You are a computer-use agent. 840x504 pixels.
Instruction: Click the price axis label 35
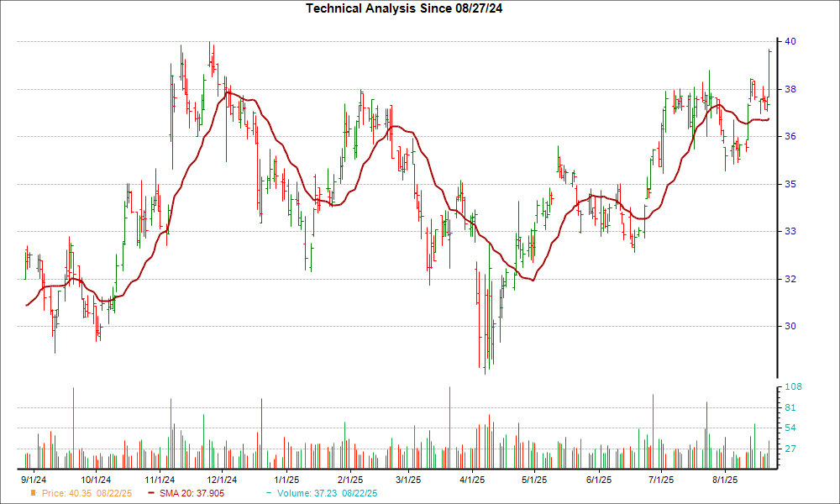click(790, 184)
